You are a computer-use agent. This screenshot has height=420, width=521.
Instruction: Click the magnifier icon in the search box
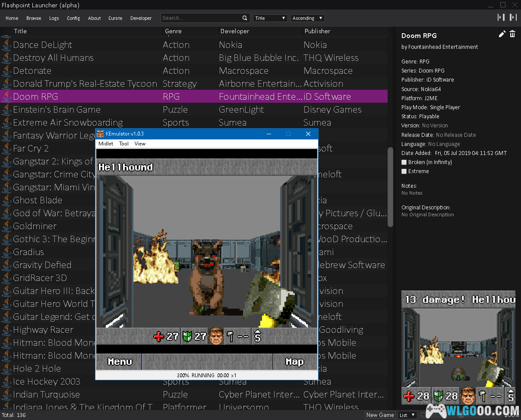tap(245, 18)
